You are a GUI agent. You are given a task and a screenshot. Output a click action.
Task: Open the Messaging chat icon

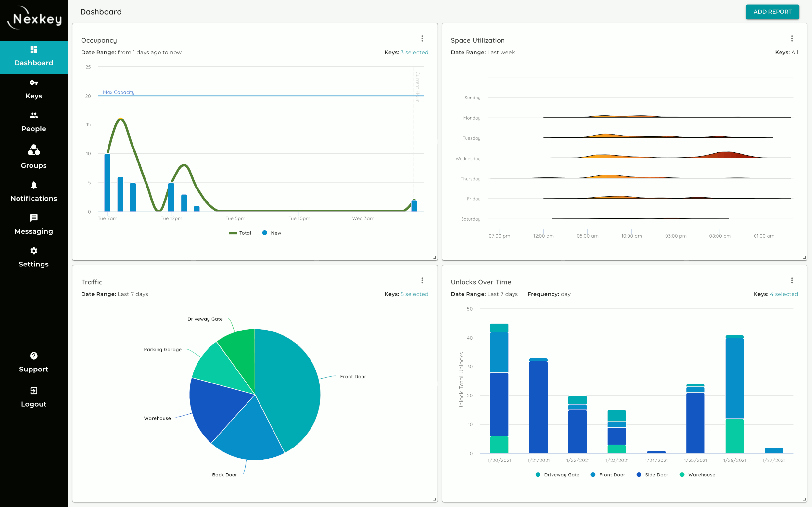(33, 218)
